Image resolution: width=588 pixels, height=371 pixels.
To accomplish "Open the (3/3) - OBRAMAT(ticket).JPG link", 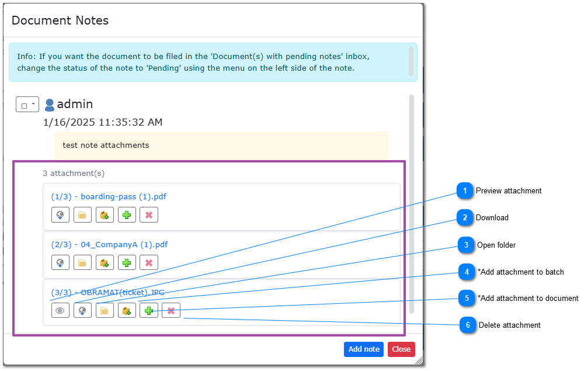I will 107,292.
